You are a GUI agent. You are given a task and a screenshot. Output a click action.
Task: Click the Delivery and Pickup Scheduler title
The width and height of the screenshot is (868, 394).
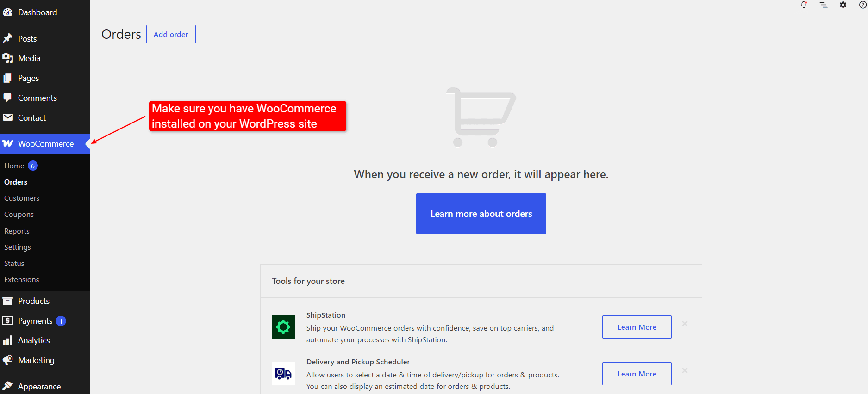click(x=358, y=362)
